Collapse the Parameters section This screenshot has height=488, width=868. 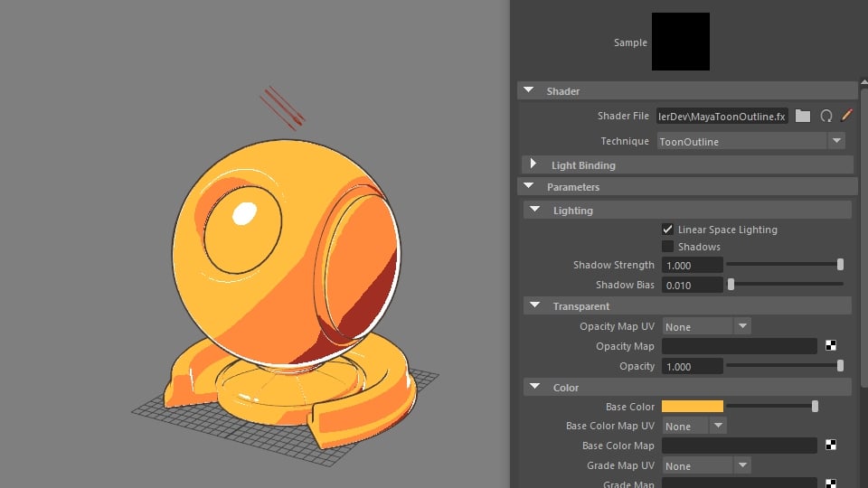click(529, 186)
